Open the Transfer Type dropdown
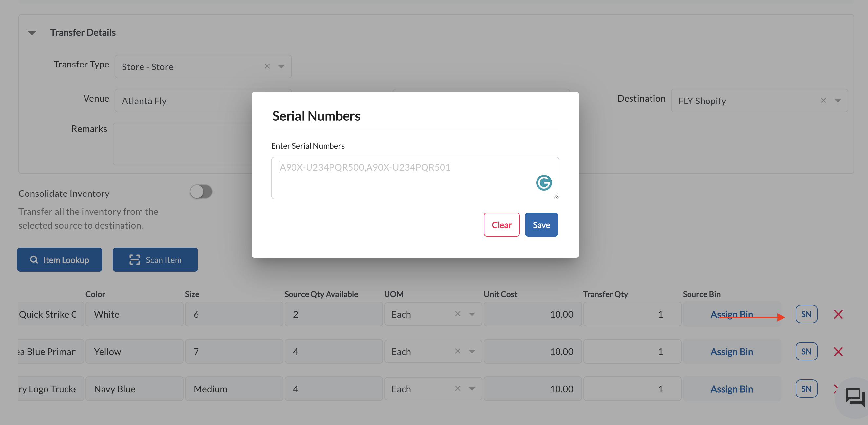 click(281, 66)
